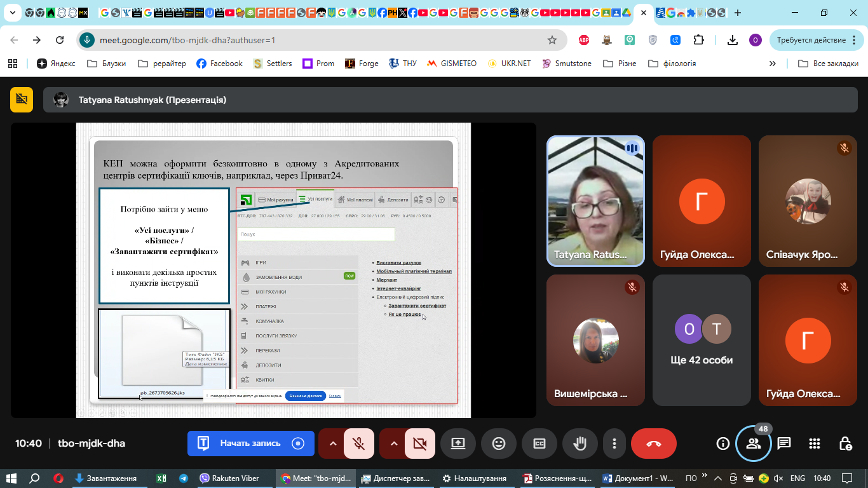868x488 pixels.
Task: Open the emoji reactions icon
Action: tap(499, 444)
